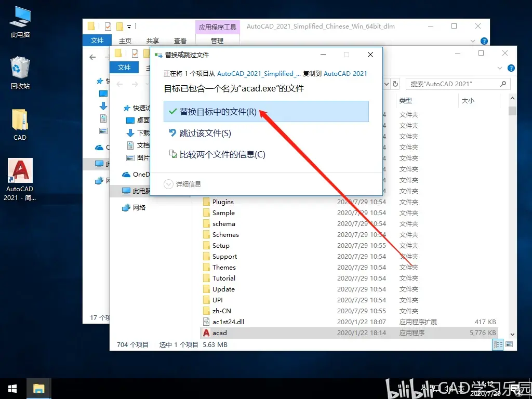Select 网络 in navigation pane
Screen dimensions: 532x399
134,207
